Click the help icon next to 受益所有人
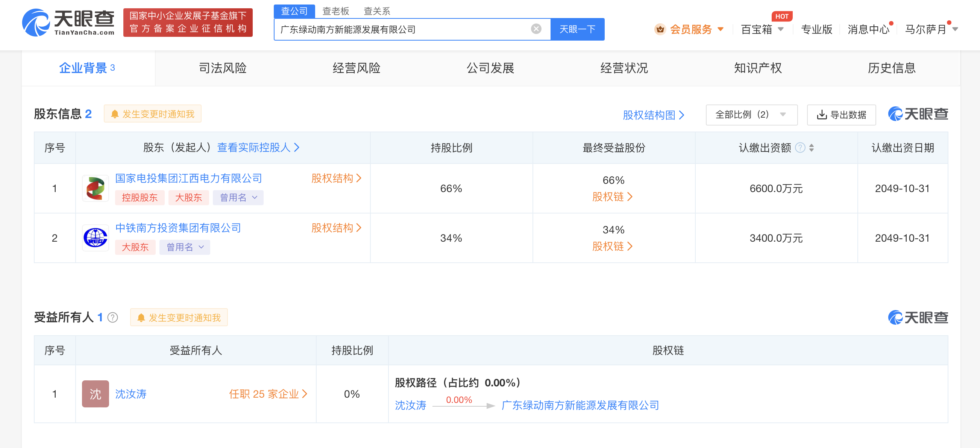 [x=112, y=317]
